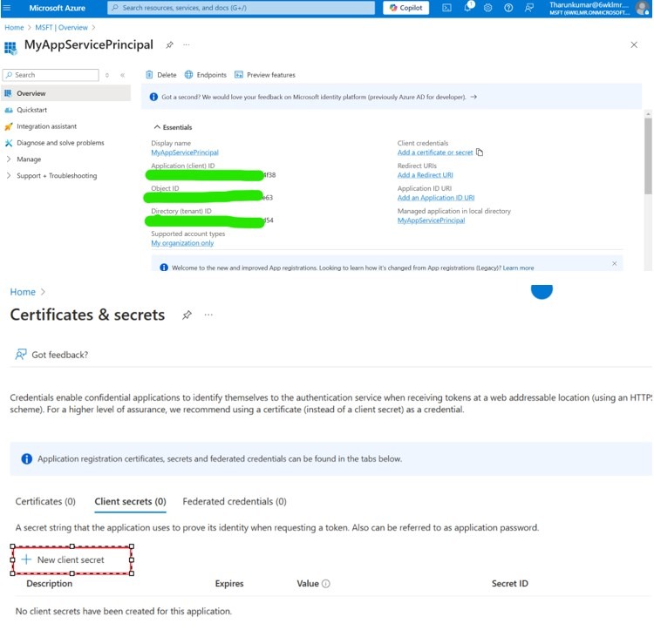Collapse the Essentials section

coord(174,127)
